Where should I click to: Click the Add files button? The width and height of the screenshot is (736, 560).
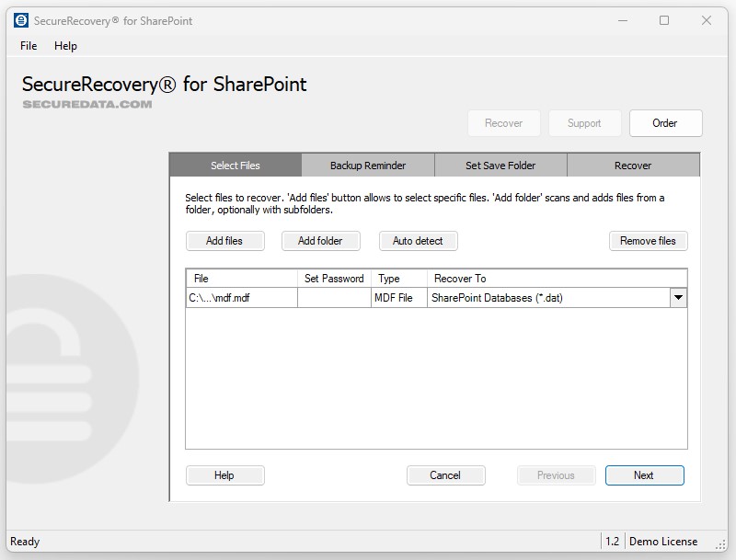coord(224,241)
